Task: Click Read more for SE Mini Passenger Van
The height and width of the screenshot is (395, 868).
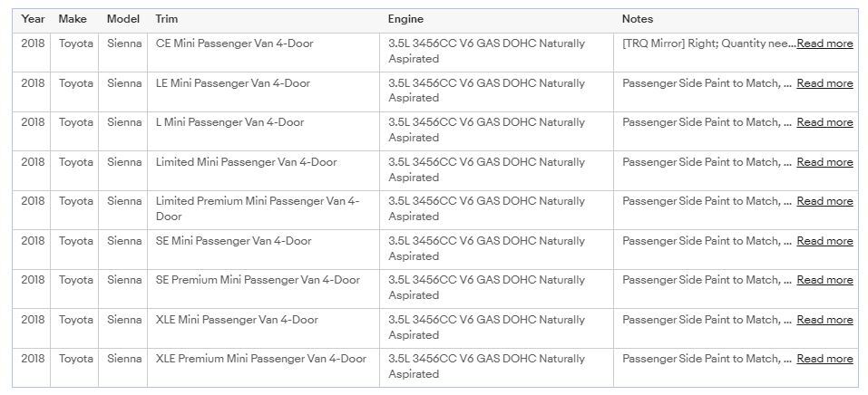Action: 824,241
